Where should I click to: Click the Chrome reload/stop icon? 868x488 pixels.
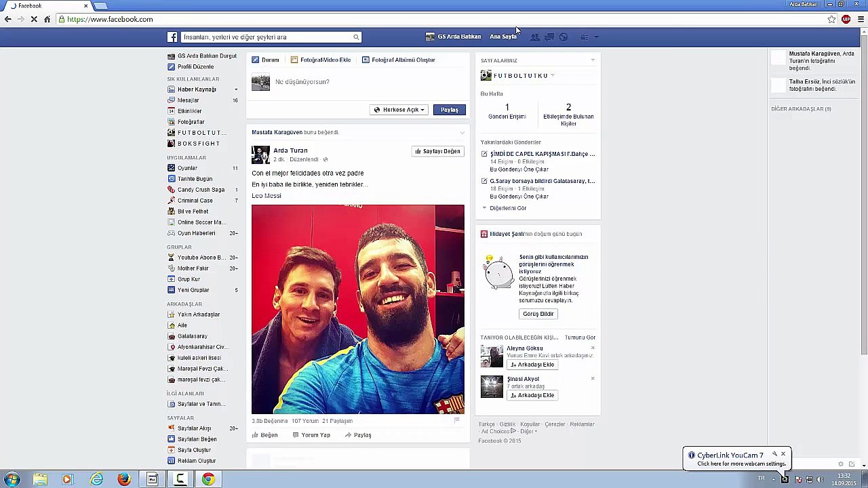34,20
